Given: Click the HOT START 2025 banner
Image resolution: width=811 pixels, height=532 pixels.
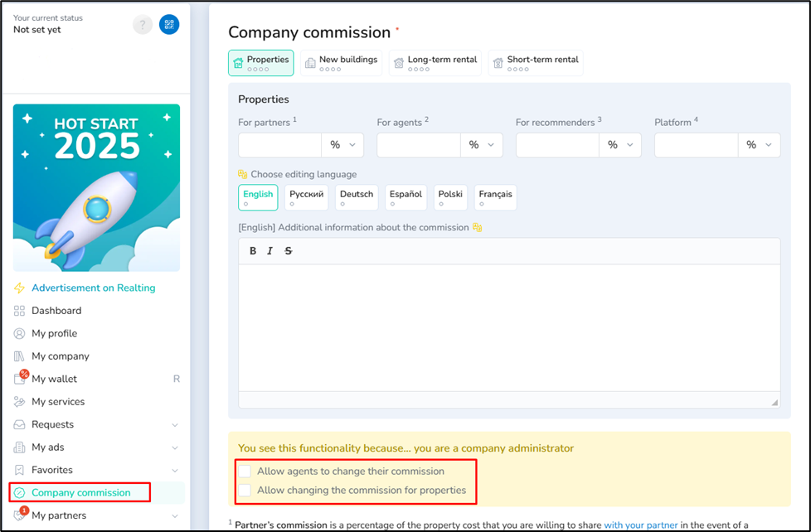Looking at the screenshot, I should [97, 187].
